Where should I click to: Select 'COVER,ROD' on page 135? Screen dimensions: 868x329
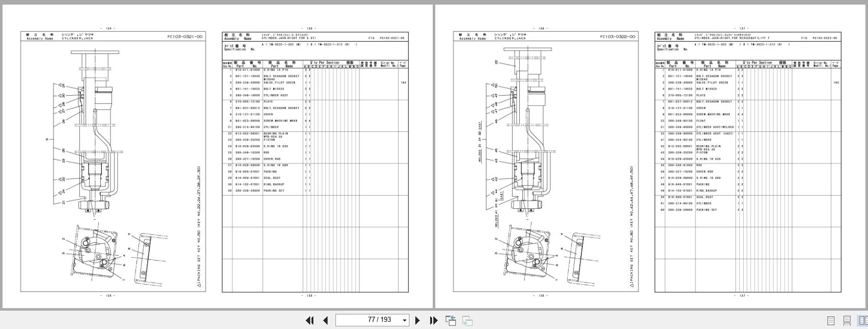[271, 159]
